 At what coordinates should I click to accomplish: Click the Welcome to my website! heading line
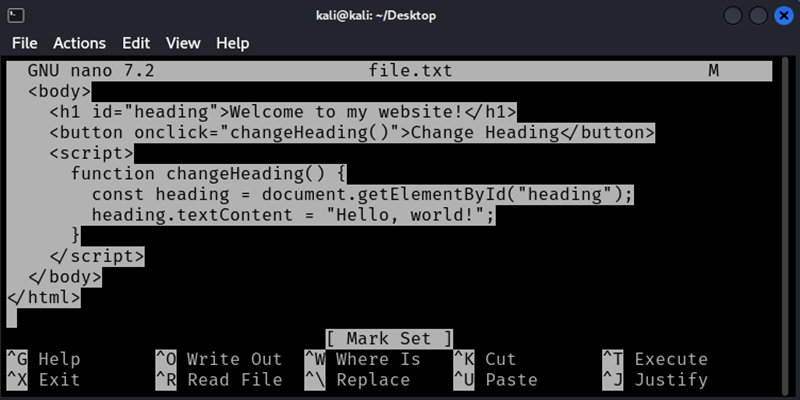283,112
